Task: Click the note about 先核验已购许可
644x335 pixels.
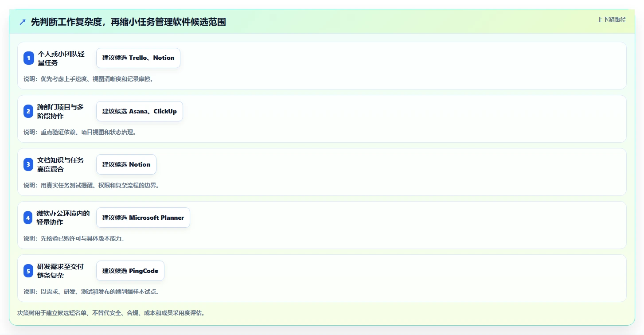Action: click(74, 238)
